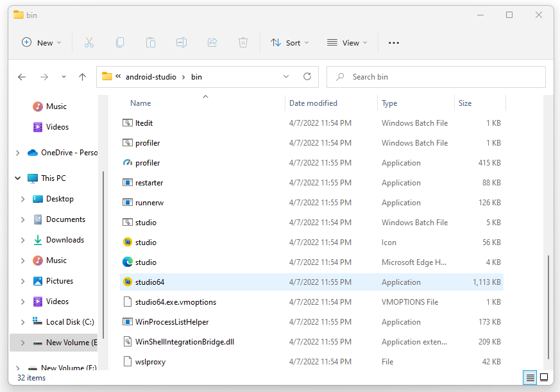
Task: Click the Paste clipboard icon
Action: [151, 42]
